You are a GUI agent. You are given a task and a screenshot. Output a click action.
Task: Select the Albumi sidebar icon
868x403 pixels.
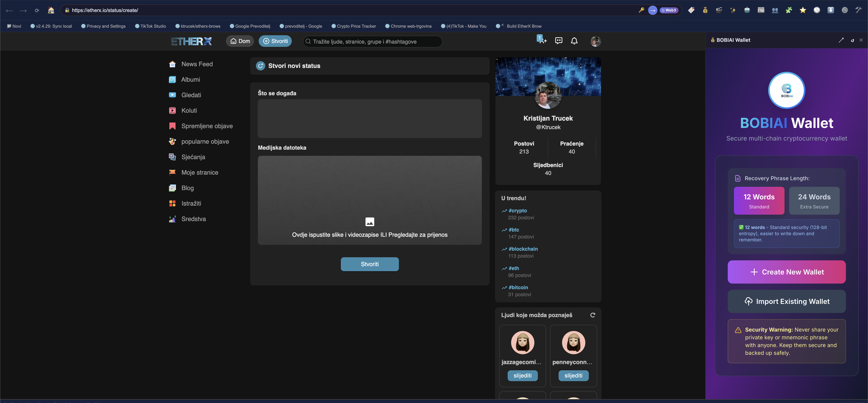tap(172, 79)
